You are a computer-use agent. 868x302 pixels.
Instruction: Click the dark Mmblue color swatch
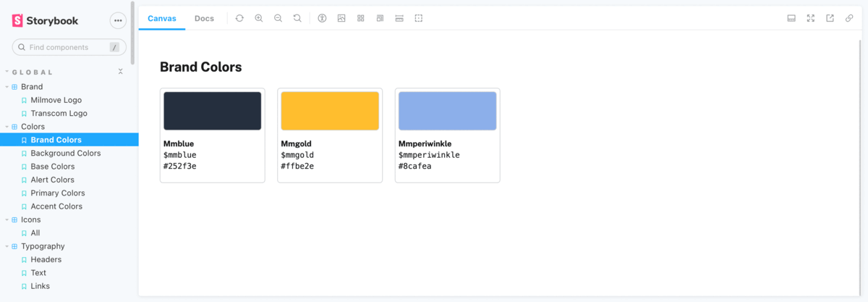(x=213, y=111)
